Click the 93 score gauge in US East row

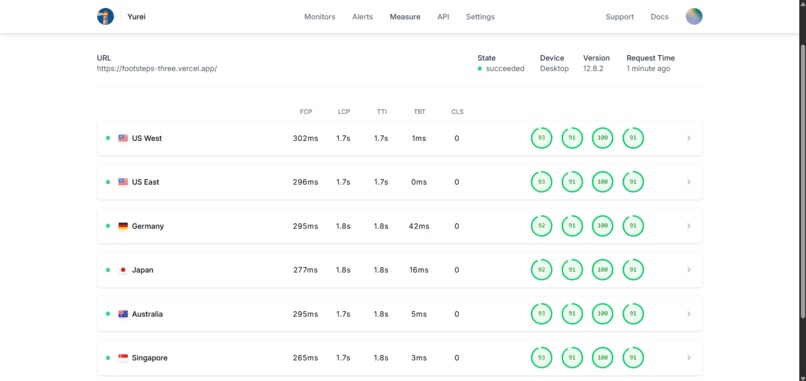[x=541, y=182]
